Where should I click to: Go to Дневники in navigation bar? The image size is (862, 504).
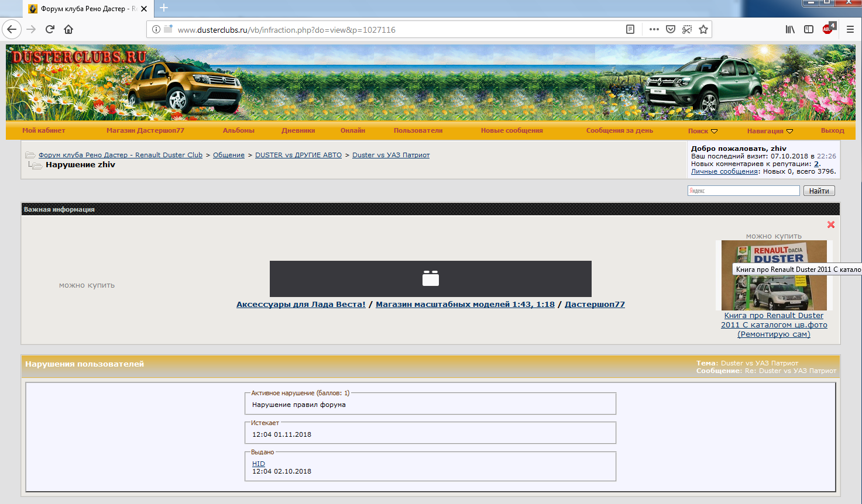coord(298,130)
